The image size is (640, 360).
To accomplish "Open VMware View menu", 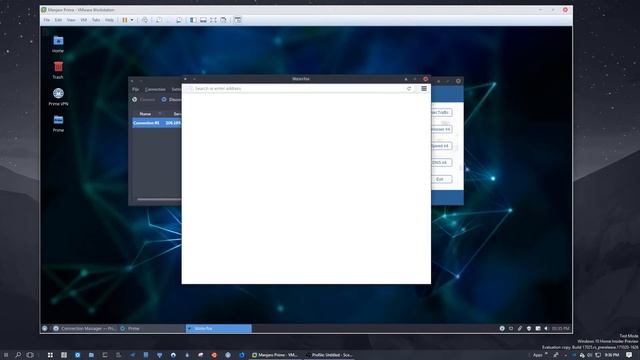I will click(x=71, y=20).
